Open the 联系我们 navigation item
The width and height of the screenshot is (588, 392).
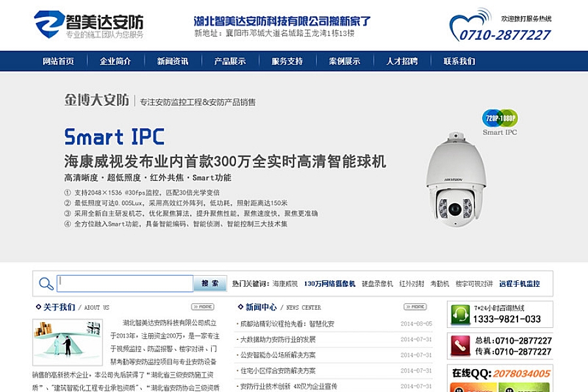pyautogui.click(x=459, y=61)
